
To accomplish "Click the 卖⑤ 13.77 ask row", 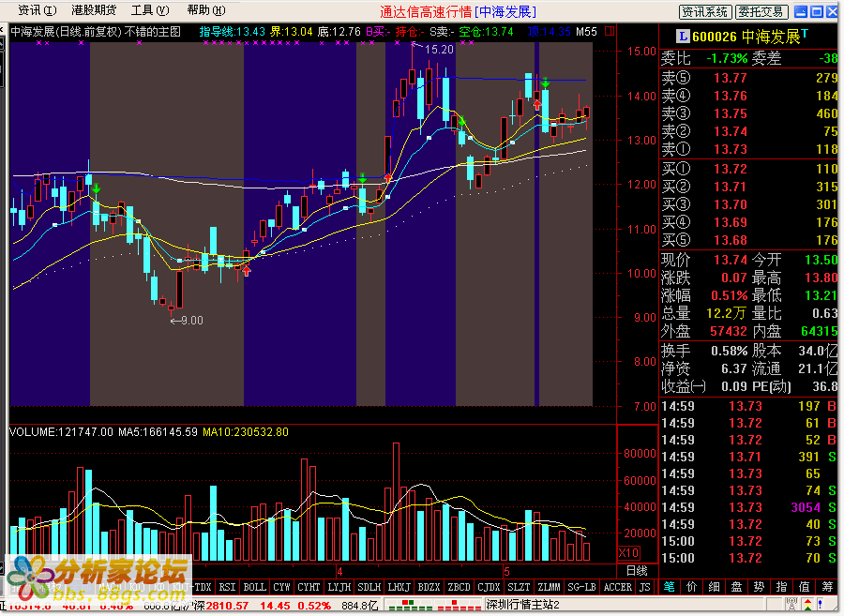I will [748, 78].
